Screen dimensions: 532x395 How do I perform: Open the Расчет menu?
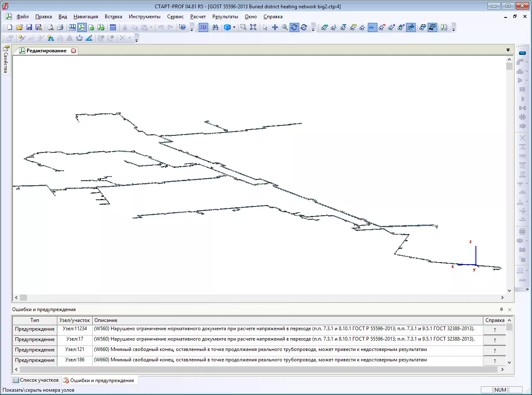click(x=198, y=17)
